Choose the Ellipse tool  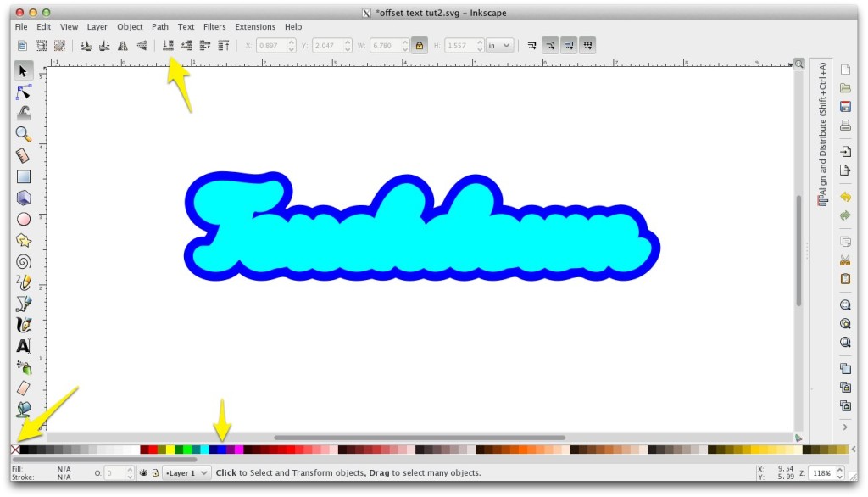coord(24,219)
